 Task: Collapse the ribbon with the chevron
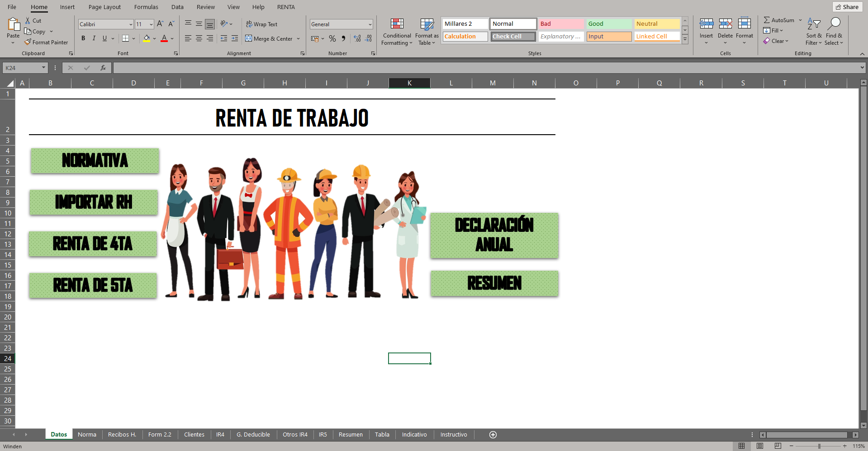(x=862, y=54)
